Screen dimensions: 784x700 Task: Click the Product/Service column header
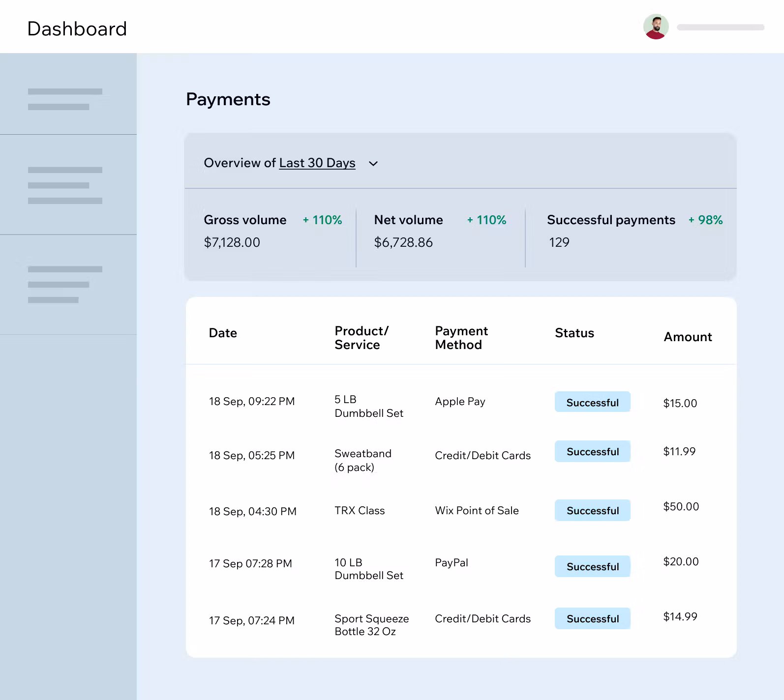[x=362, y=338]
